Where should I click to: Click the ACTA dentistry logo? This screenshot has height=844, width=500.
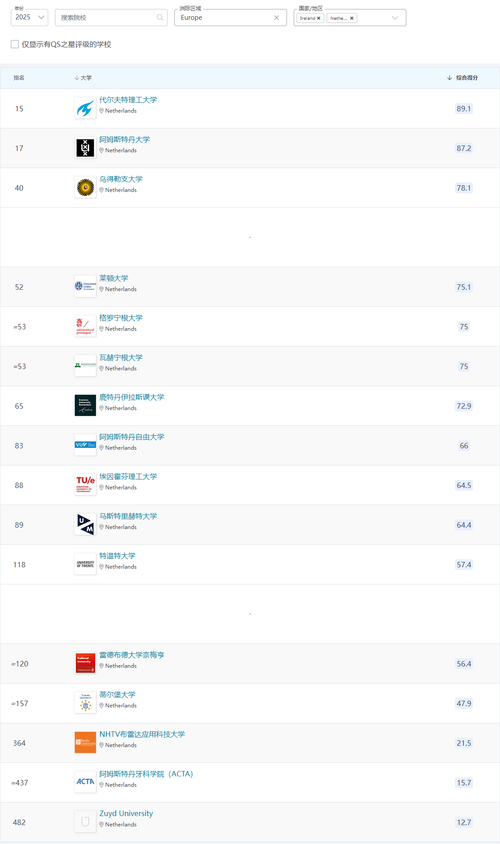[85, 782]
